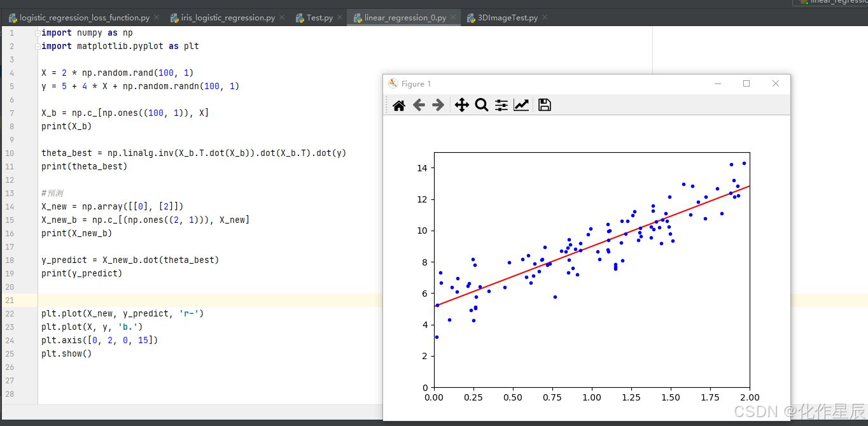Click the '#预测' comment line

coord(52,193)
